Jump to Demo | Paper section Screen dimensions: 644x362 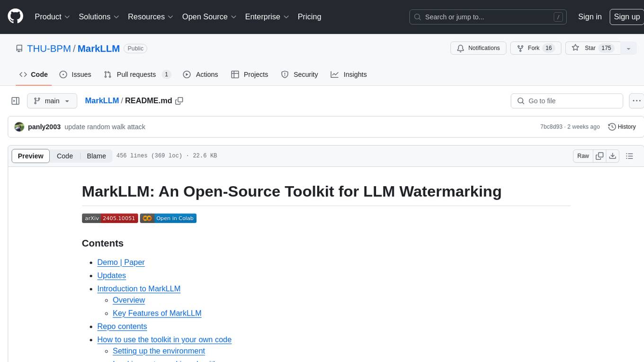(x=121, y=262)
